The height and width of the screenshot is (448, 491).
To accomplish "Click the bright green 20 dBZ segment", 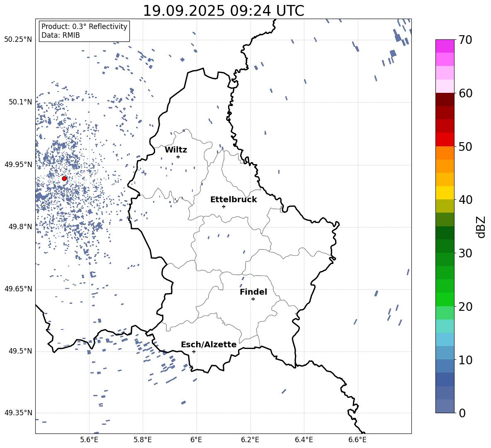I will click(x=445, y=299).
